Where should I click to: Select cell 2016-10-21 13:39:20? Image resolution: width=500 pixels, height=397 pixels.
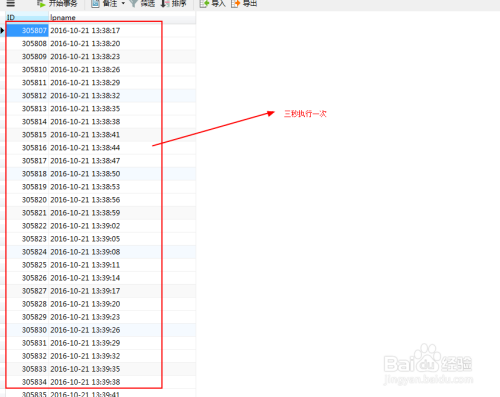point(122,303)
